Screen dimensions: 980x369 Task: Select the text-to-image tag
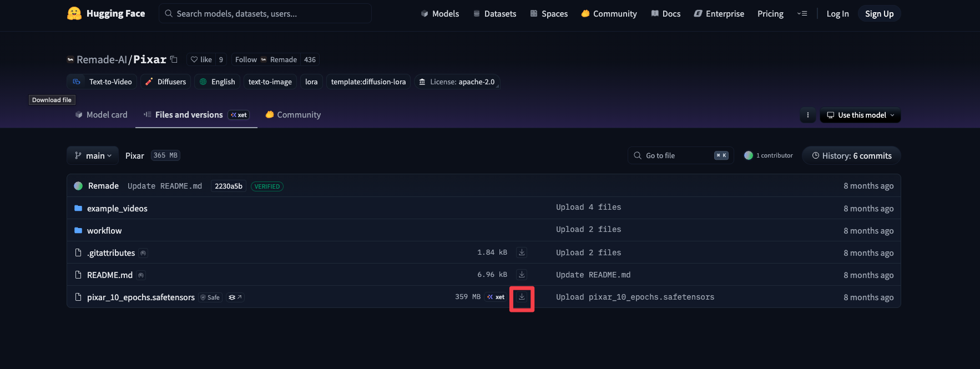tap(270, 82)
